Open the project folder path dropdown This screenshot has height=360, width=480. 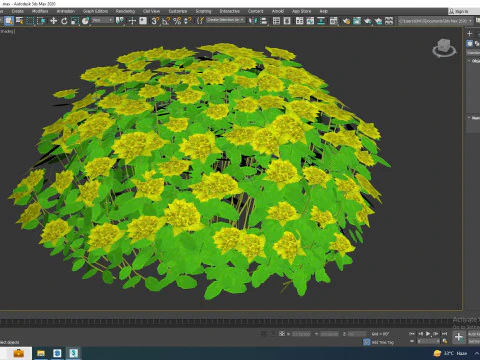coord(436,21)
